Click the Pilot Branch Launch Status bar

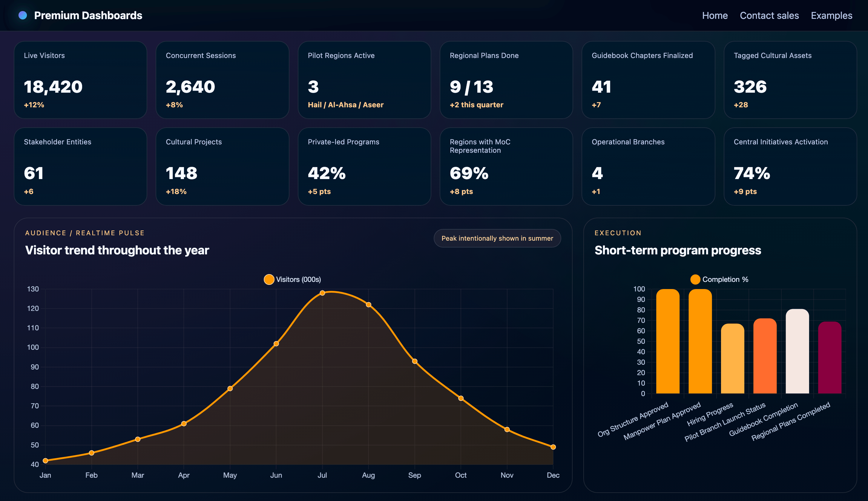765,356
